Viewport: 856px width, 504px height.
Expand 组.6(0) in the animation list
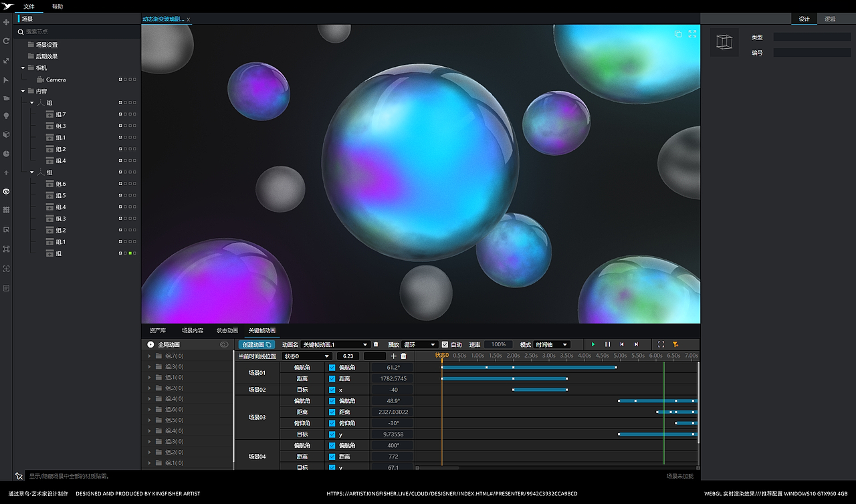(150, 409)
